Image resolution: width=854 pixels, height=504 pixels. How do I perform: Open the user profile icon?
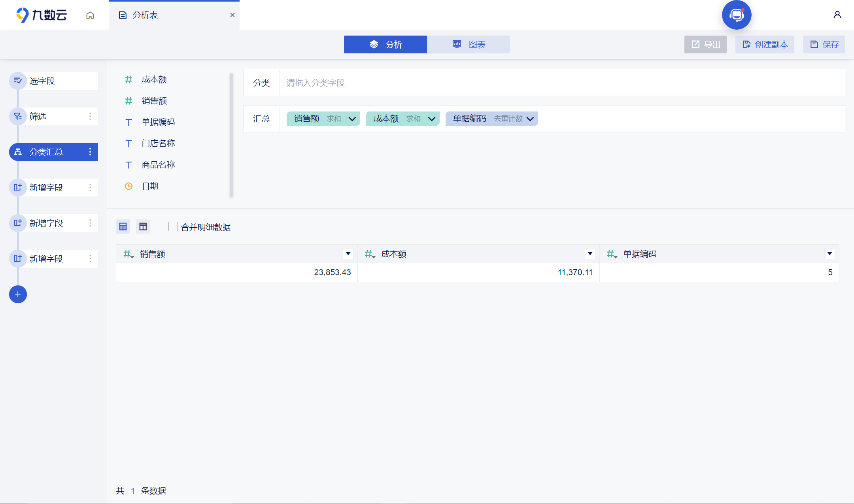[x=837, y=15]
